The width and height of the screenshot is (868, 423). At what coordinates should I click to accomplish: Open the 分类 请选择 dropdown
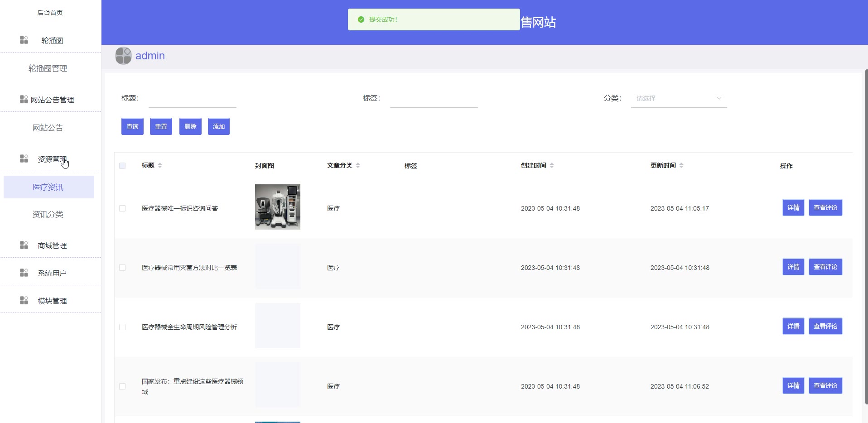678,98
